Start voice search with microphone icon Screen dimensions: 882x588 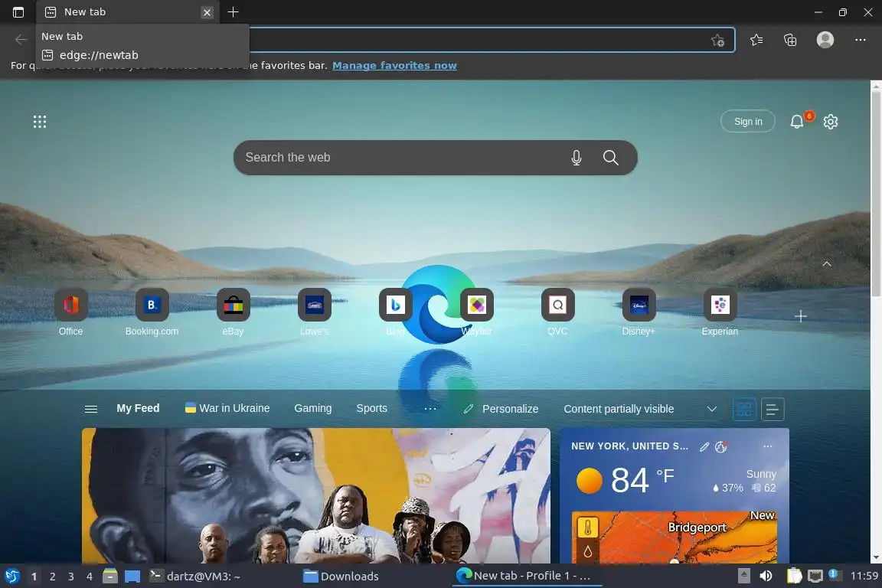(x=577, y=158)
